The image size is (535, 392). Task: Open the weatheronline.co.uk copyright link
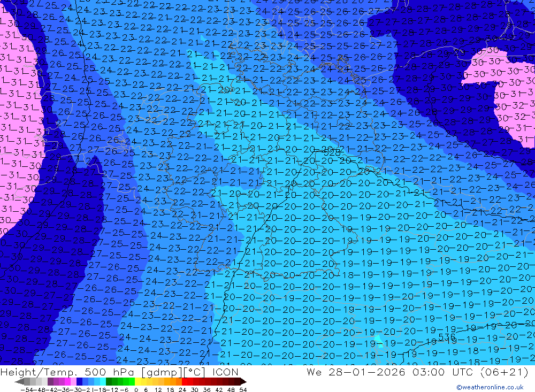pos(490,387)
